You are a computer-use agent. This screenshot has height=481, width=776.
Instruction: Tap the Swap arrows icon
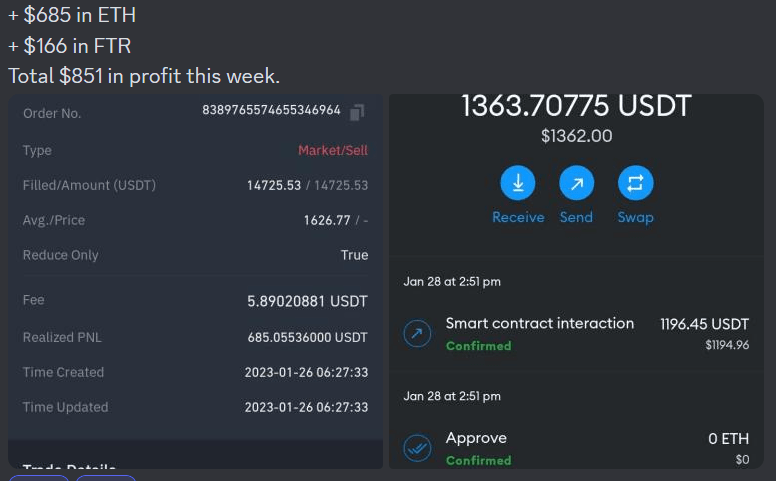click(635, 183)
